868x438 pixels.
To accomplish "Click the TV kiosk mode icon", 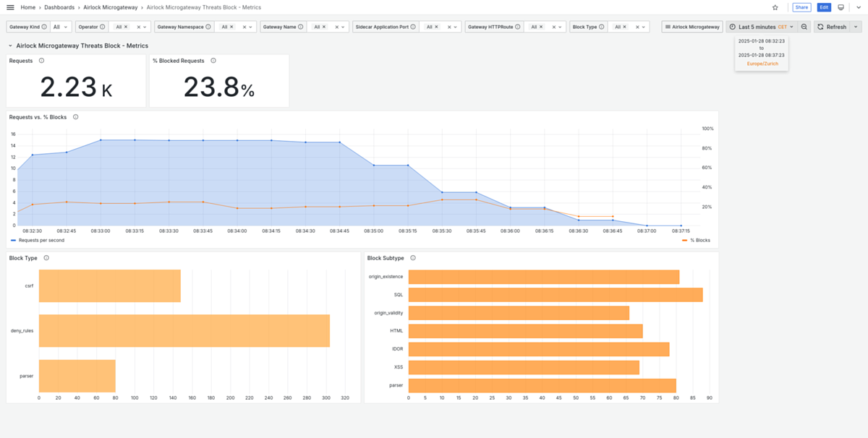I will tap(841, 7).
